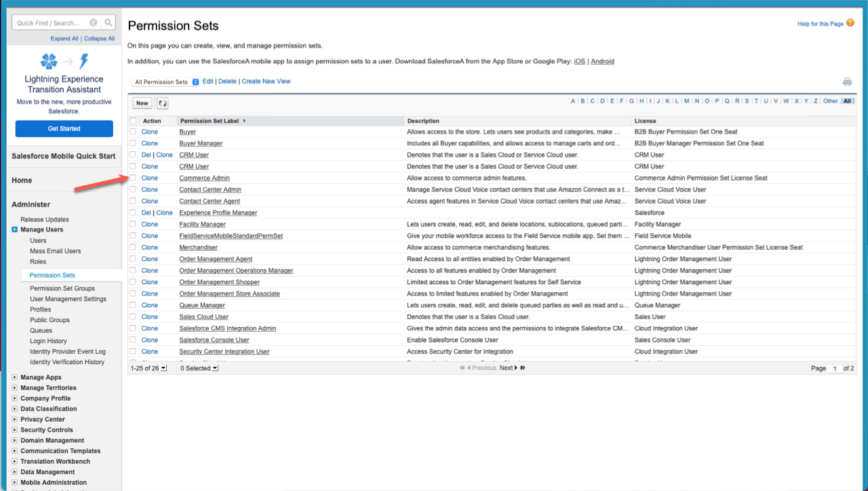Open the All Permission Sets view dropdown
Screen dimensions: 868x491
(166, 82)
